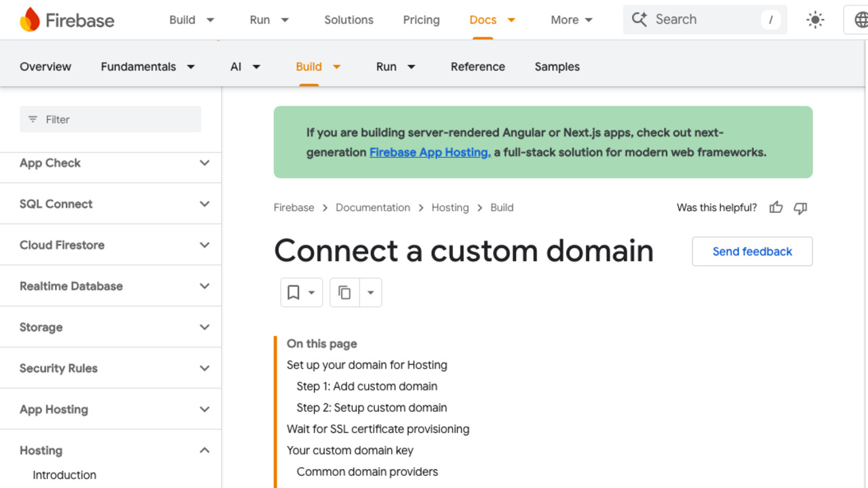
Task: Click the Firebase flame logo
Action: tap(30, 20)
